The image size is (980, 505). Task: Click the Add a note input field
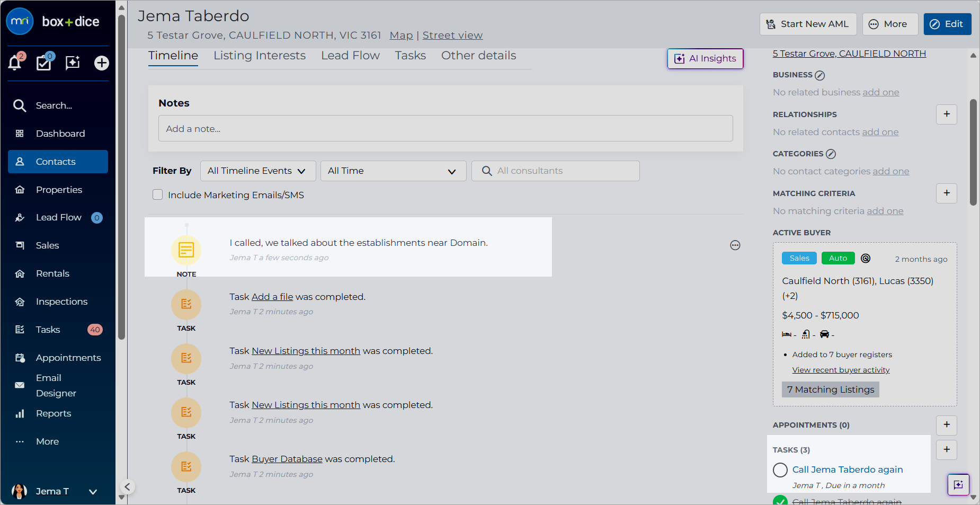pos(446,128)
